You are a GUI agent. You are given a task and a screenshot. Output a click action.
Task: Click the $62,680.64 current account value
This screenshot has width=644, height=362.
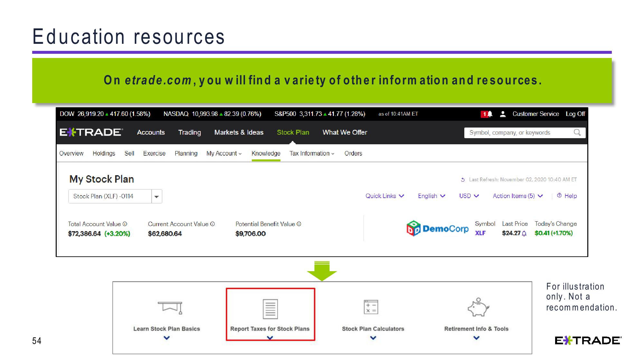(165, 234)
